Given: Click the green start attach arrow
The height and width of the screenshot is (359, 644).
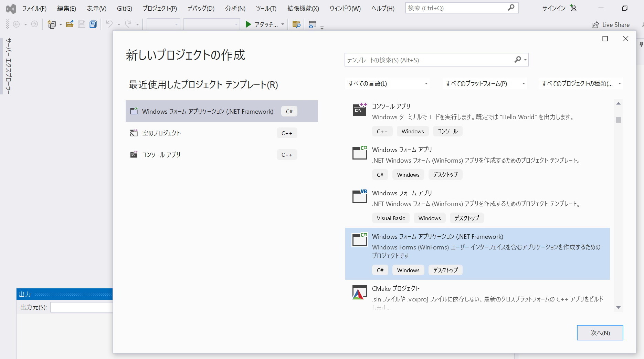Looking at the screenshot, I should (248, 24).
